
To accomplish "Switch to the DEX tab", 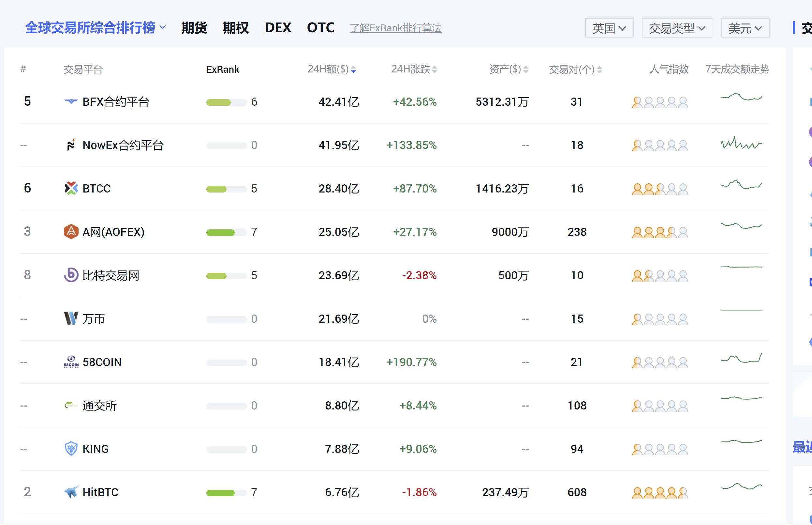I will [278, 28].
